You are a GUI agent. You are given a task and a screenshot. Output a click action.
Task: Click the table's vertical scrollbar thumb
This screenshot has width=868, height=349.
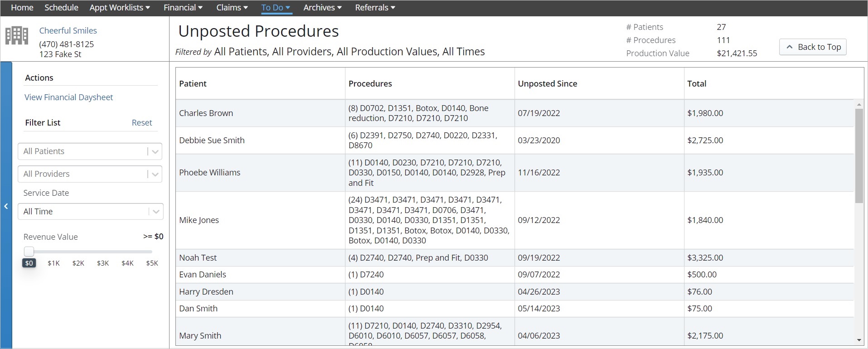pyautogui.click(x=859, y=156)
